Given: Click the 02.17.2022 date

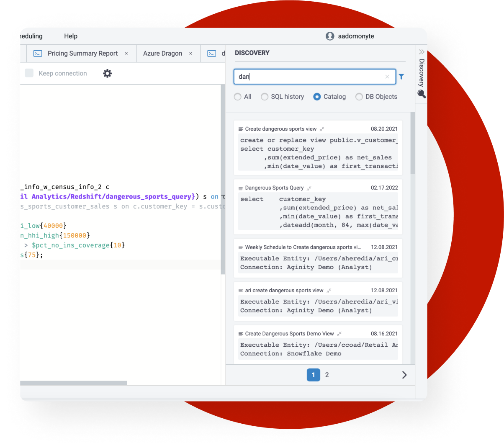Looking at the screenshot, I should click(384, 188).
